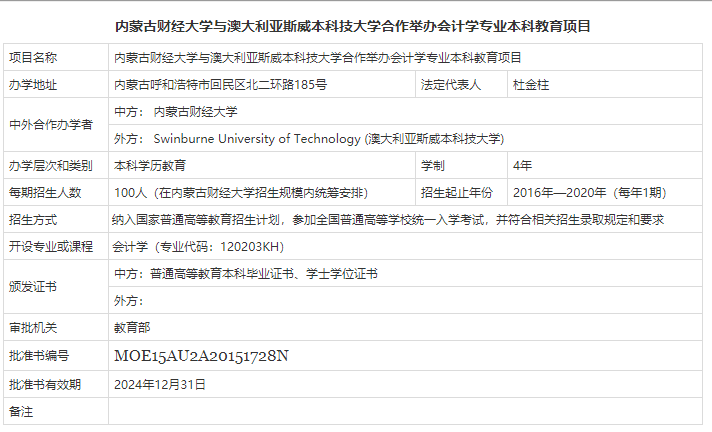Click '会计学（专业代码：120203KH）' value

pyautogui.click(x=198, y=247)
